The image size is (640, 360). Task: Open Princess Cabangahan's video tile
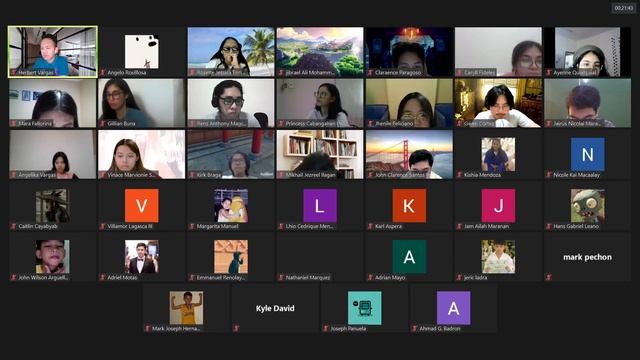[320, 103]
